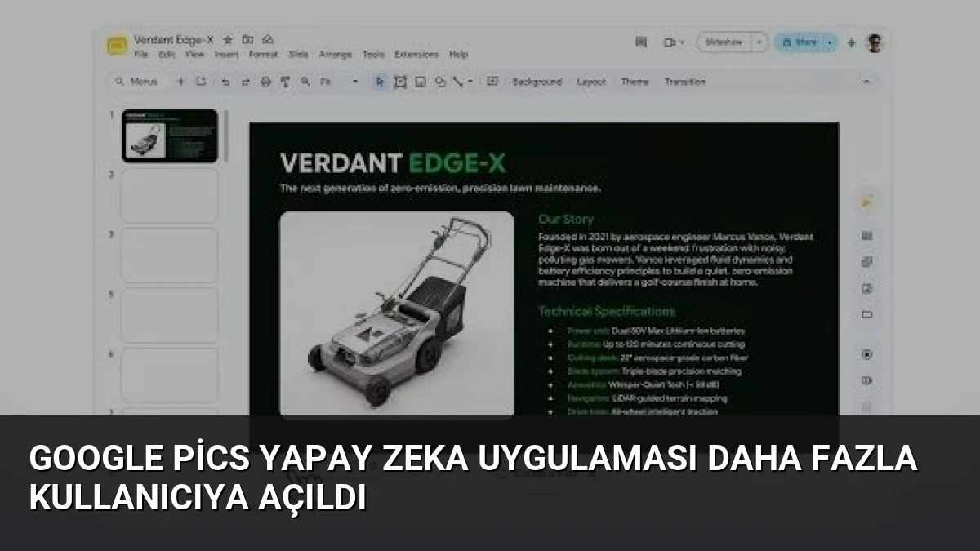This screenshot has width=980, height=551.
Task: Select the Shape tool icon
Action: 441,82
